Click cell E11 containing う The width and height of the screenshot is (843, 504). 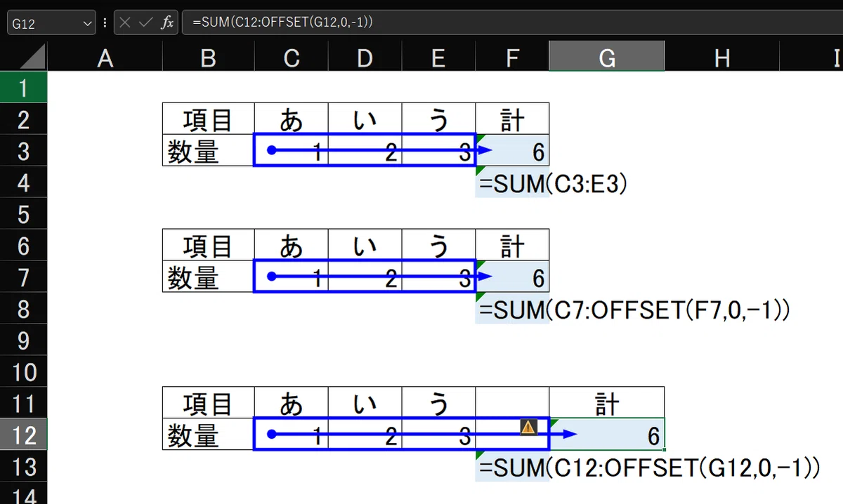[x=438, y=403]
